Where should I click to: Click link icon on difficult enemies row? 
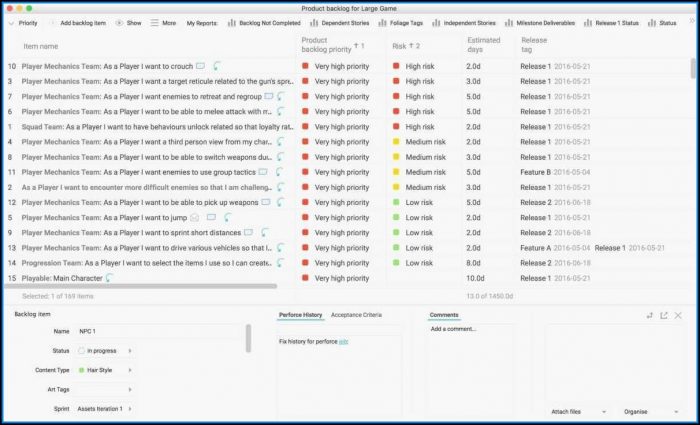(x=281, y=188)
